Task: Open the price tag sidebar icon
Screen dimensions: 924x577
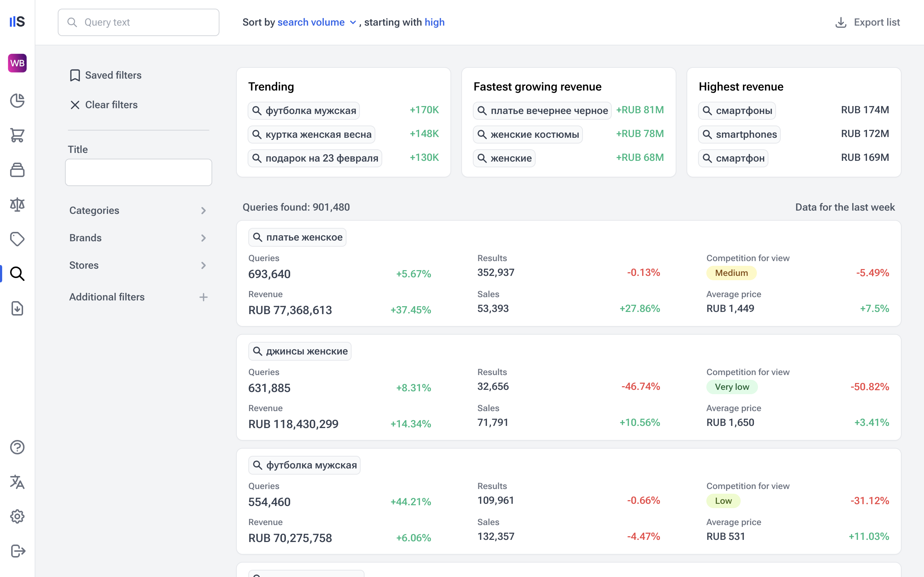Action: 17,239
